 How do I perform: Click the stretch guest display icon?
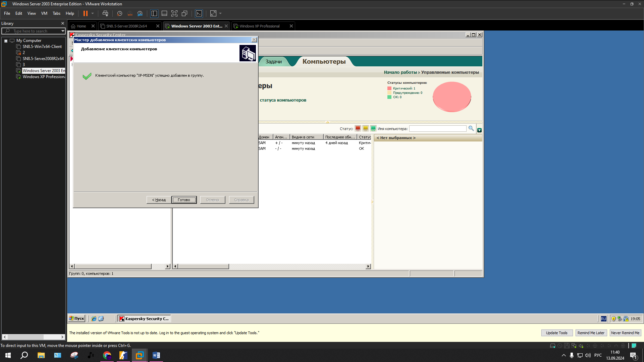tap(213, 13)
